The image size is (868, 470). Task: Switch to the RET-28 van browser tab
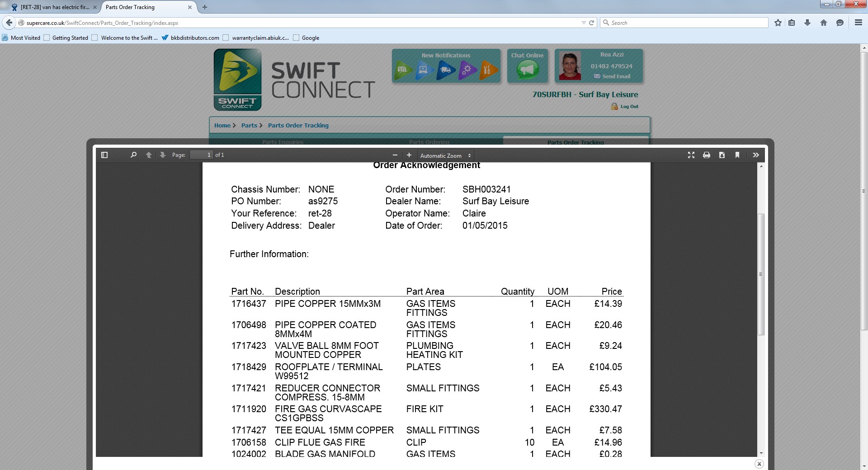[54, 7]
